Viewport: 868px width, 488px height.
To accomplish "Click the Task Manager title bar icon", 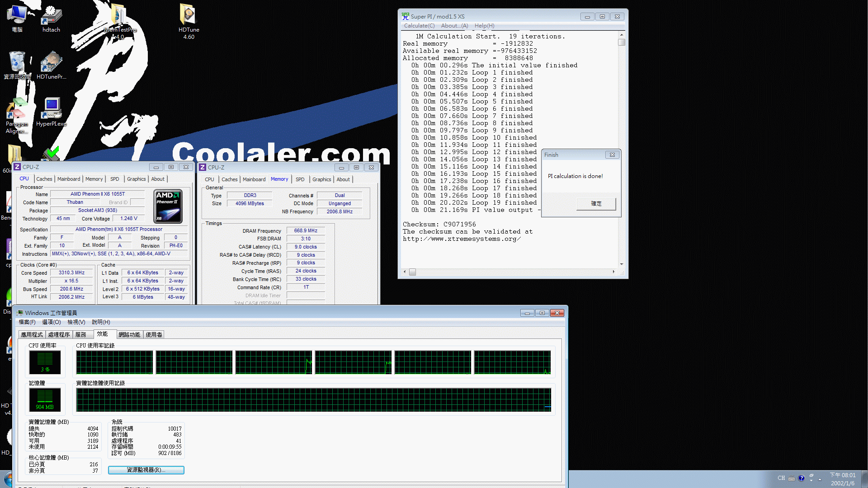I will pos(20,313).
